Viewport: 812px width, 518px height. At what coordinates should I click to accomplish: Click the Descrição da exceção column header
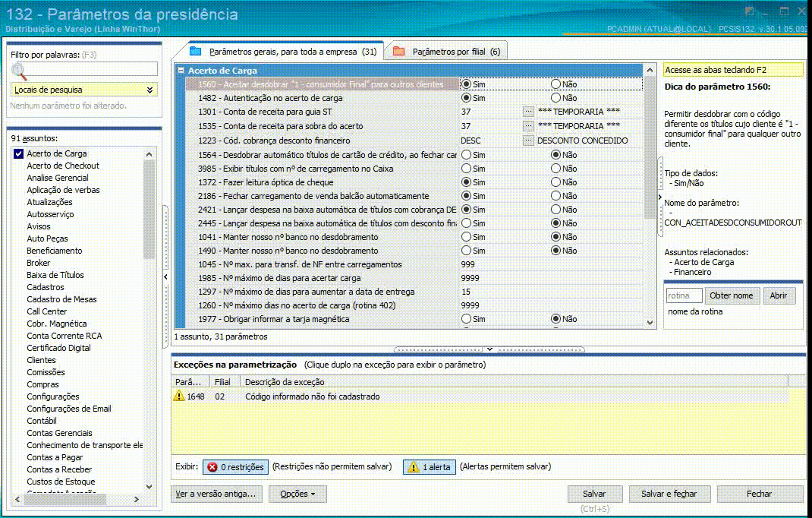tap(515, 382)
